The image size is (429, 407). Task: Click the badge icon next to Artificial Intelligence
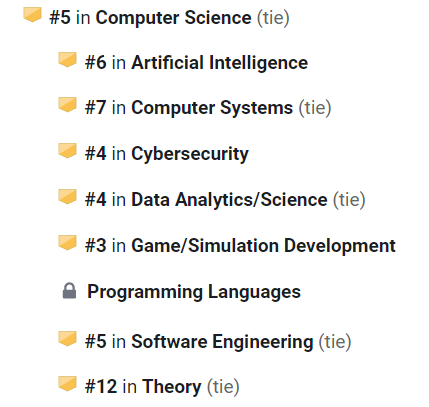point(67,60)
